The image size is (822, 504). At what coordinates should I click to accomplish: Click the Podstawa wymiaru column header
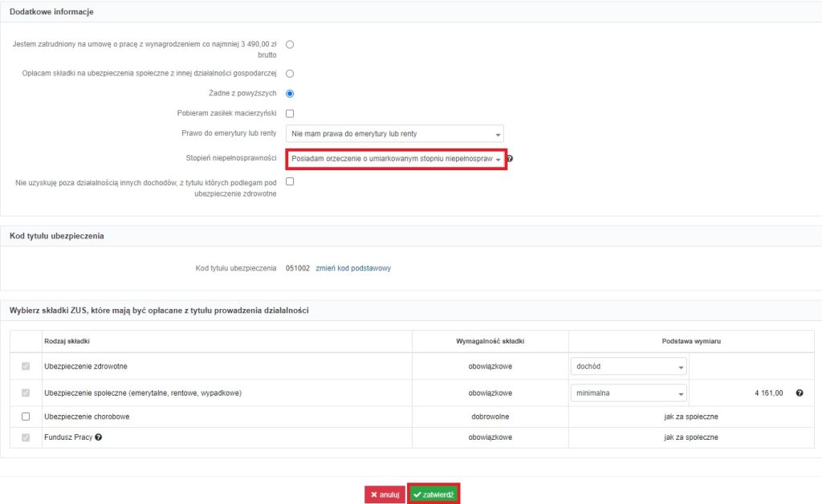coord(691,341)
